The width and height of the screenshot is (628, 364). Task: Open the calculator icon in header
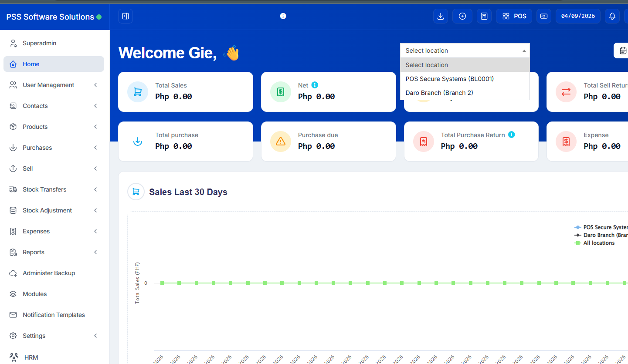point(484,16)
